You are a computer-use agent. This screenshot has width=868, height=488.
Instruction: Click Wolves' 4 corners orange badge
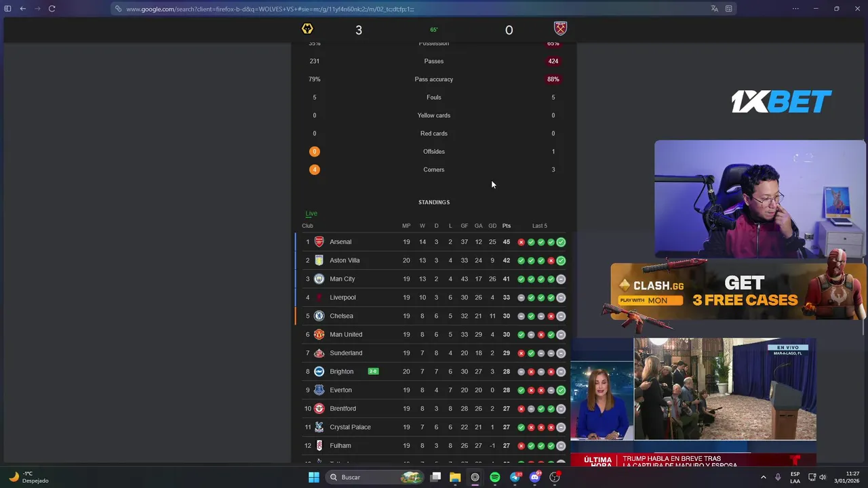[314, 169]
